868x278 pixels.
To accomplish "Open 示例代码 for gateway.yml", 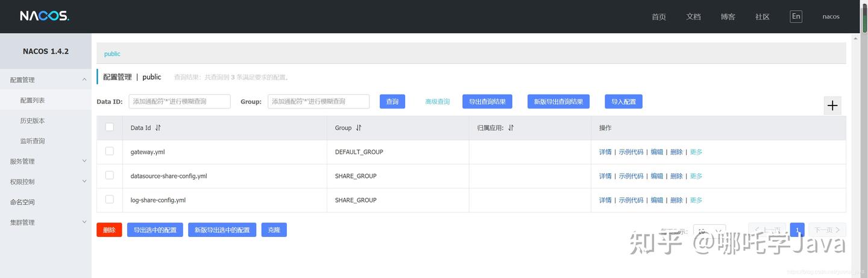I will coord(631,152).
